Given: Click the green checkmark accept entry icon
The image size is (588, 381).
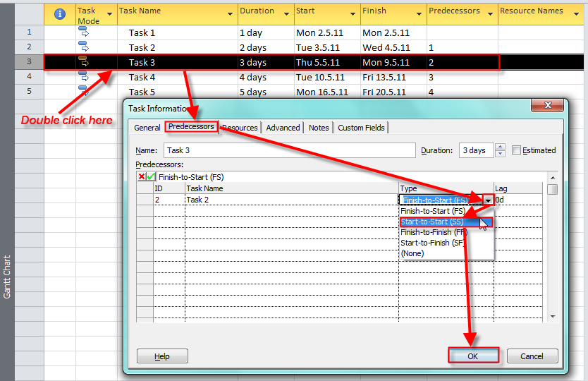Looking at the screenshot, I should coord(152,177).
